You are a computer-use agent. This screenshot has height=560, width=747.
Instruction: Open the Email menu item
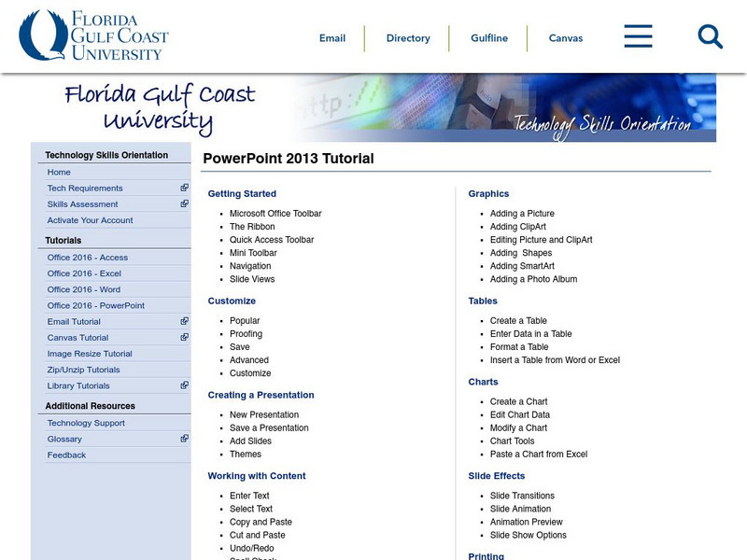331,38
